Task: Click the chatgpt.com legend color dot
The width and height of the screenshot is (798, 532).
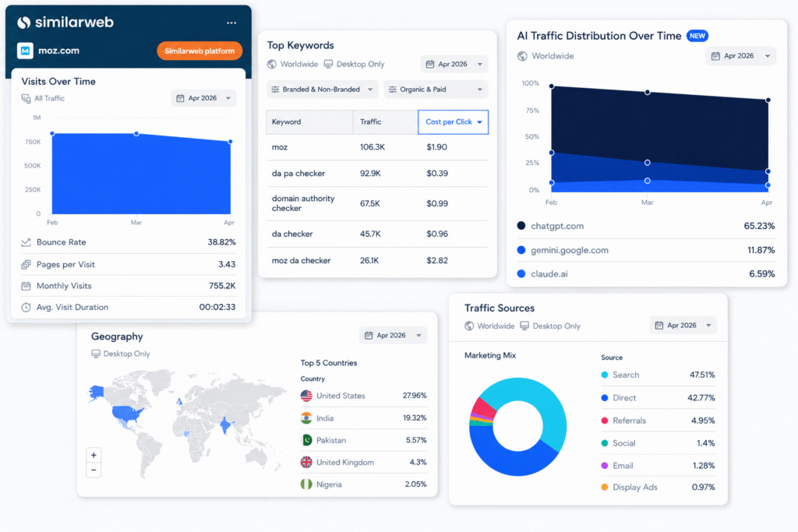Action: click(521, 226)
